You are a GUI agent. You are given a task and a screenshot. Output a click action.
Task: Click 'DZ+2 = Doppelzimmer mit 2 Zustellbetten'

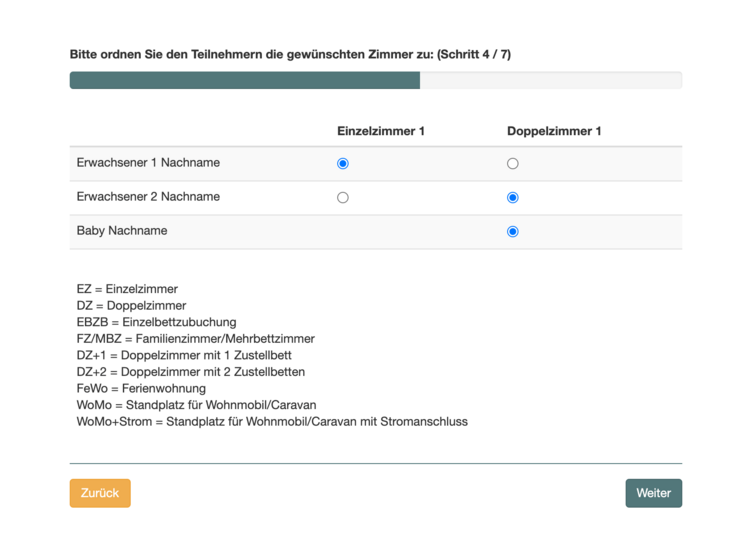[x=191, y=372]
